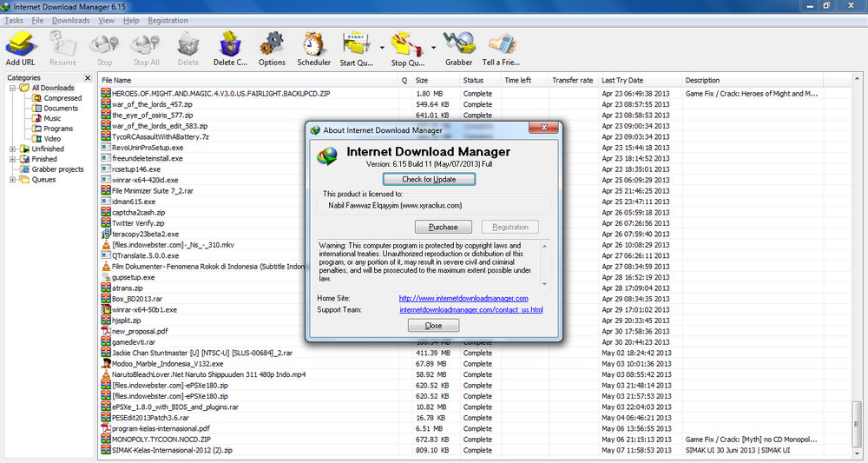
Task: Select the Programs category folder
Action: pyautogui.click(x=58, y=129)
